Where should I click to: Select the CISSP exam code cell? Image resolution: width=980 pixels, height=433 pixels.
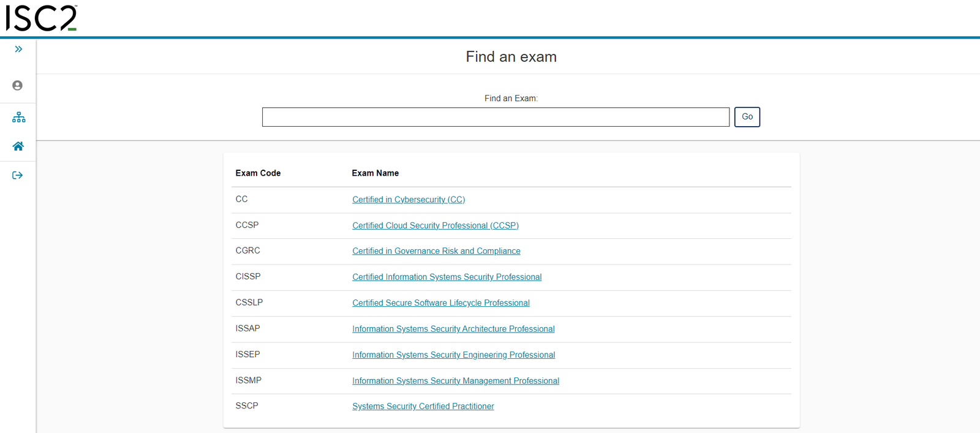pyautogui.click(x=248, y=276)
